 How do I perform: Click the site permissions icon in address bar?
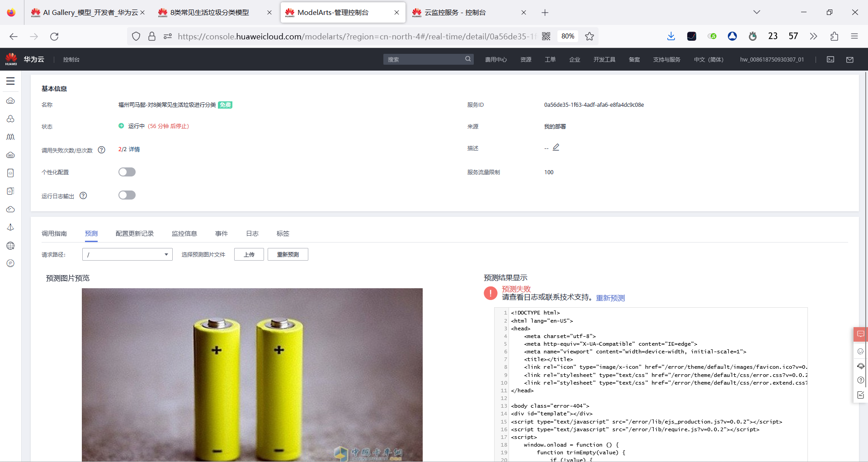[168, 36]
